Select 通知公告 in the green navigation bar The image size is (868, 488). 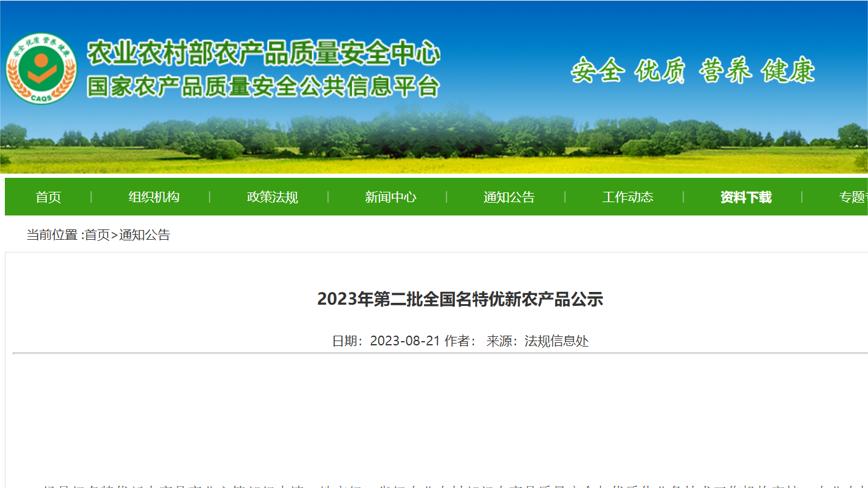pyautogui.click(x=509, y=197)
